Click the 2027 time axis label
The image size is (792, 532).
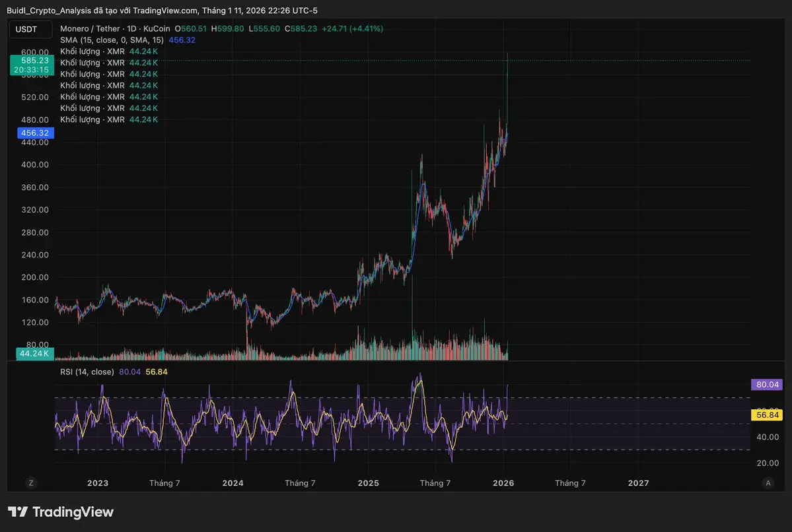[638, 483]
